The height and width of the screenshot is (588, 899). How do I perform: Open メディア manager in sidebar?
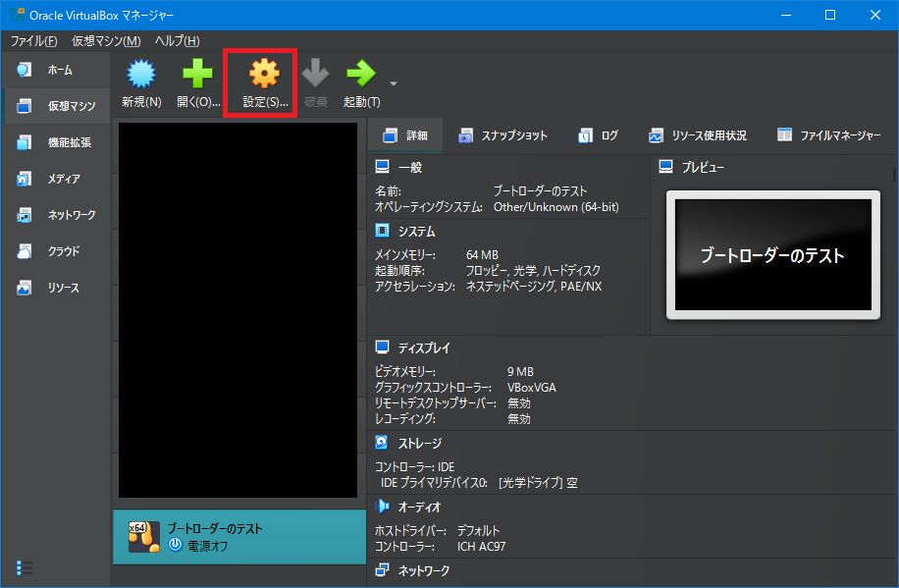click(55, 179)
